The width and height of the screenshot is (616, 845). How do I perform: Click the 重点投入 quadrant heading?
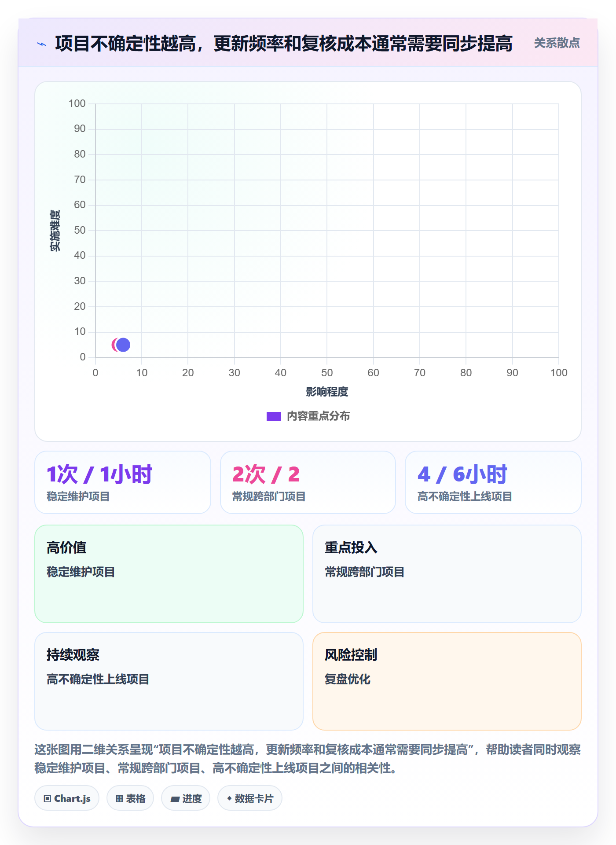(351, 548)
